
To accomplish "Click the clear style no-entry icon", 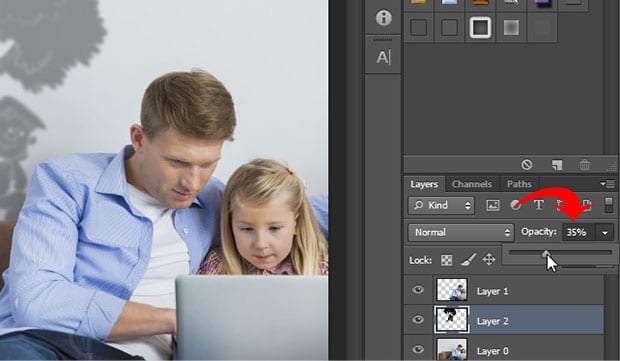I will pyautogui.click(x=526, y=164).
